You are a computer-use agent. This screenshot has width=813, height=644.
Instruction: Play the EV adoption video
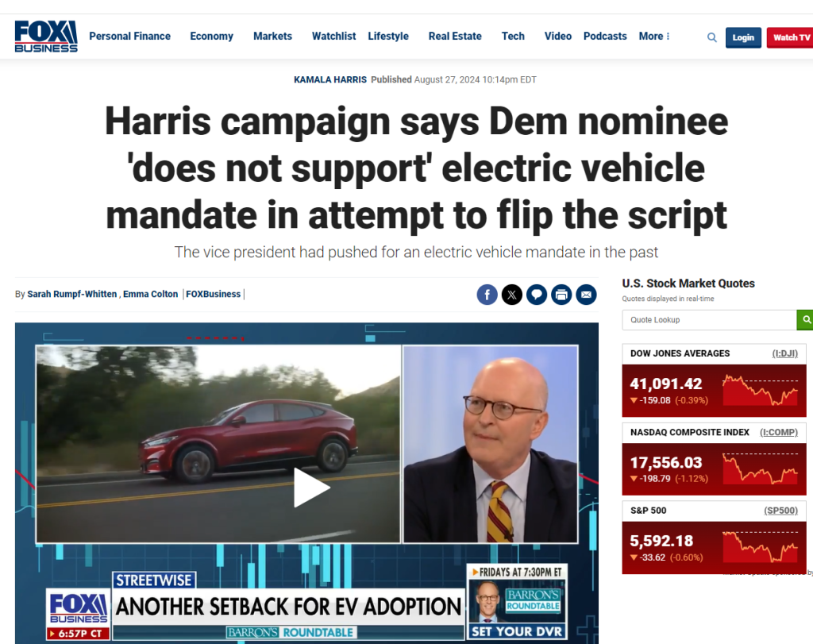311,488
